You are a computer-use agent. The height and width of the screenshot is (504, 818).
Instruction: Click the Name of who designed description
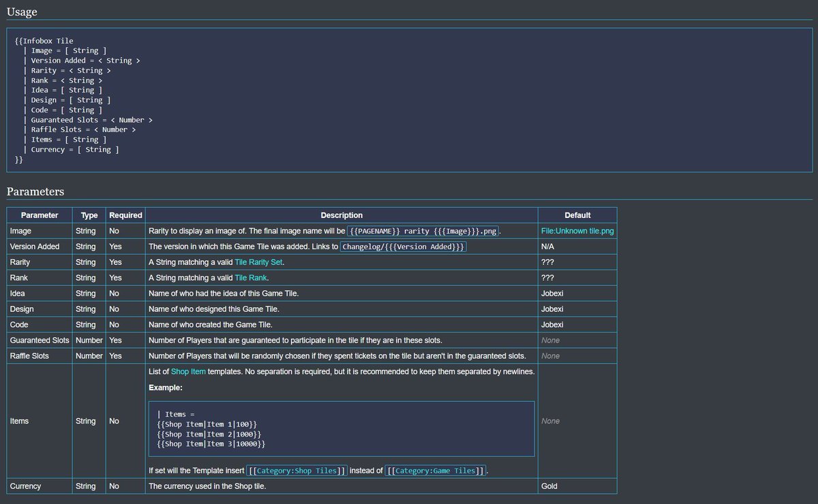click(214, 309)
